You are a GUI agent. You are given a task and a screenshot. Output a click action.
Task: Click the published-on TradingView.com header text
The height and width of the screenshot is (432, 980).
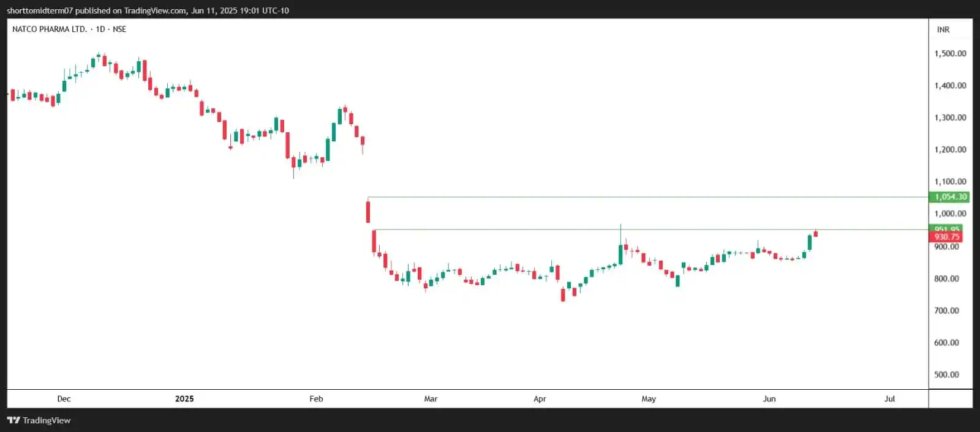(148, 10)
